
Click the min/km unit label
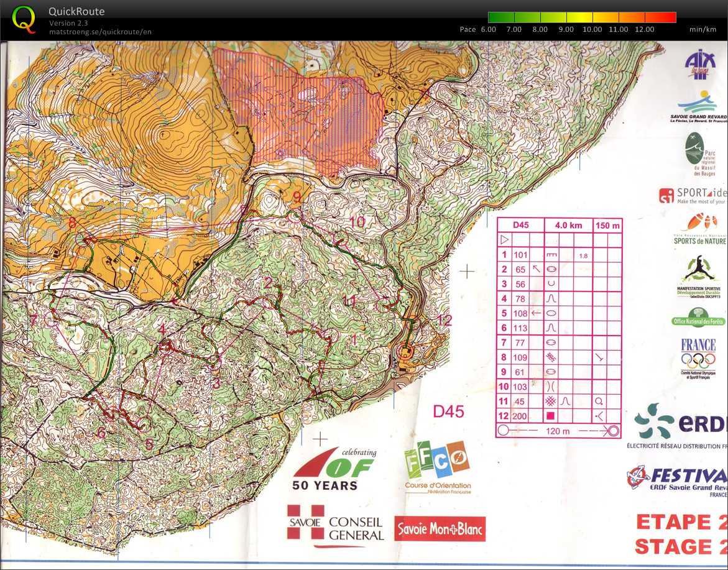click(x=703, y=29)
